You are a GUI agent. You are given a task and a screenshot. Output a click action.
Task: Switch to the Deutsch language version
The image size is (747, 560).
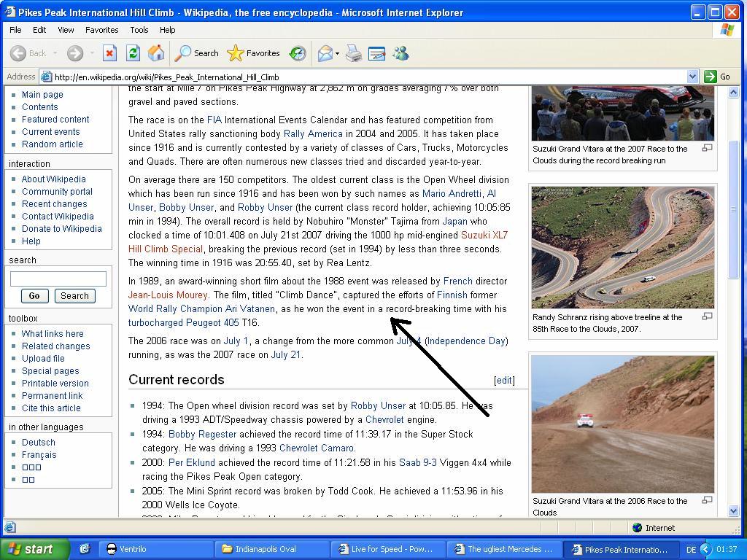(39, 442)
